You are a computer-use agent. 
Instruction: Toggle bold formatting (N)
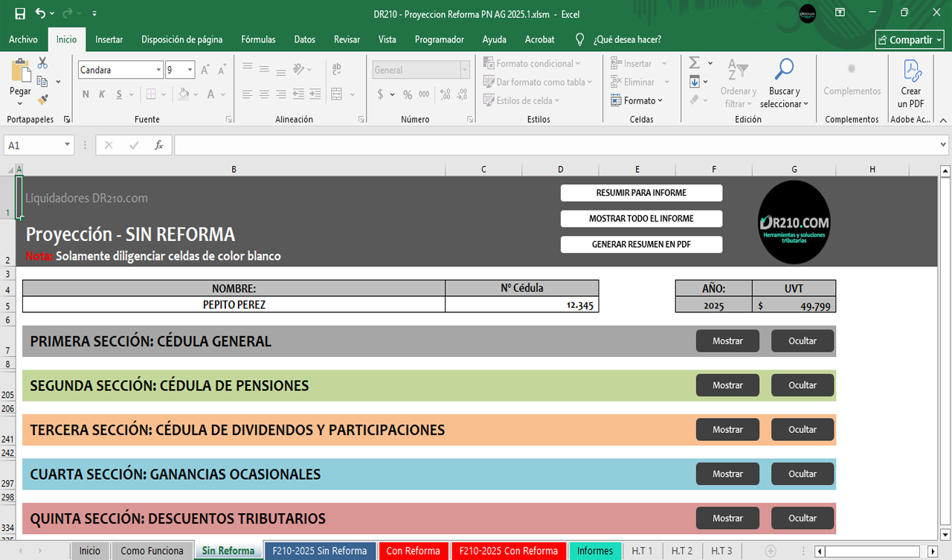coord(84,95)
